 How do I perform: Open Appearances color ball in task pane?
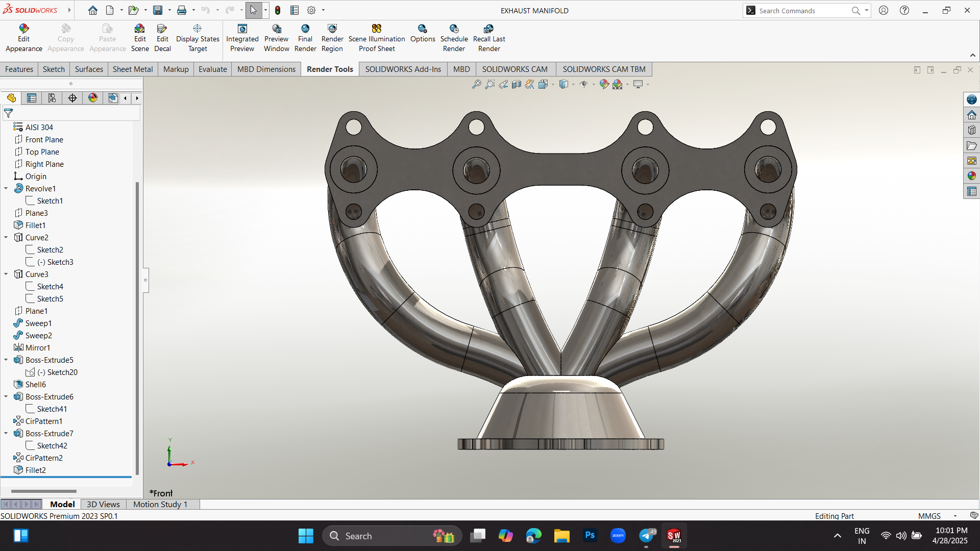coord(971,176)
